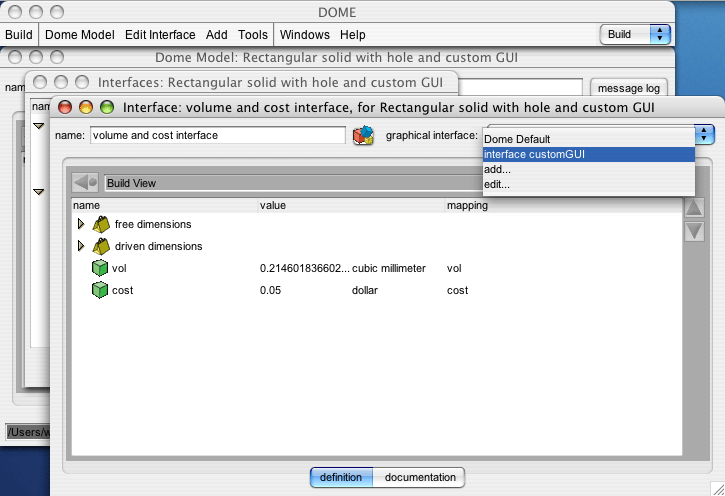Expand the free dimensions tree node
This screenshot has width=725, height=496.
[81, 224]
